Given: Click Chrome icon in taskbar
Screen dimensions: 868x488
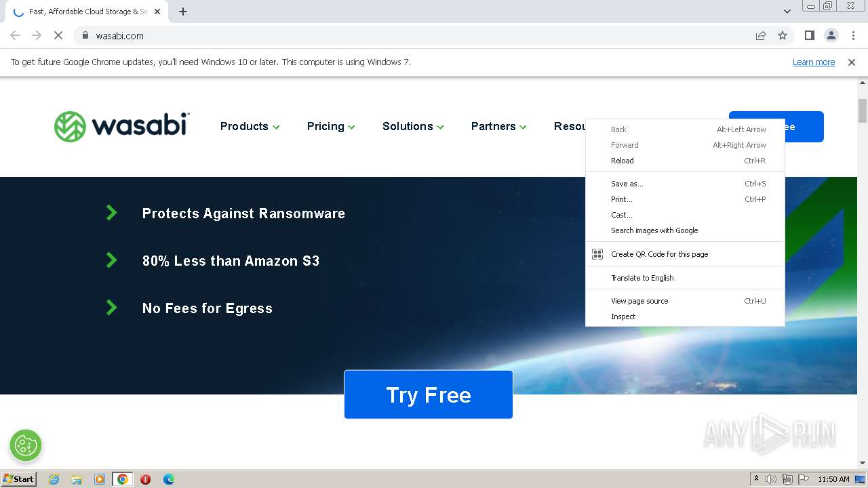Looking at the screenshot, I should click(x=123, y=479).
